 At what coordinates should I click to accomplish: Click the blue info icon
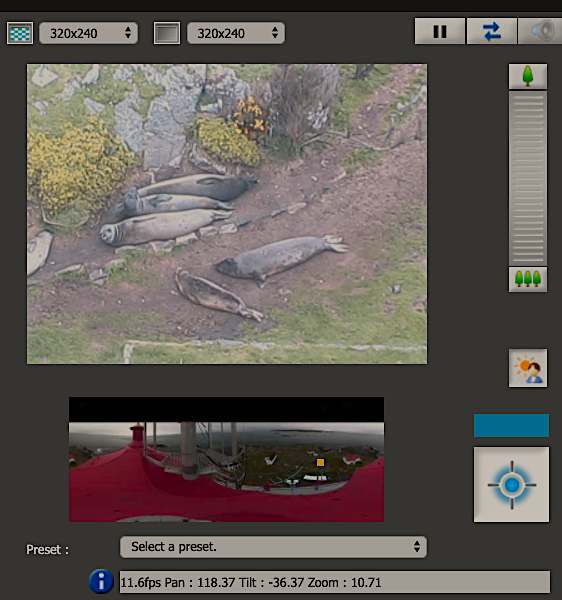click(101, 582)
